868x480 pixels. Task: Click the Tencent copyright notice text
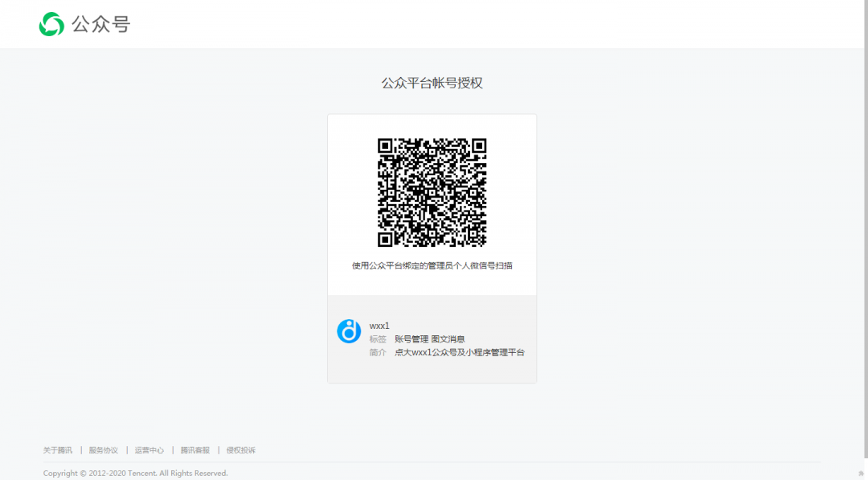(136, 474)
